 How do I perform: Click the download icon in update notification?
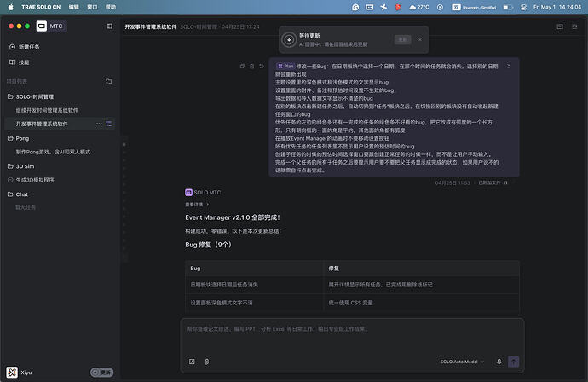point(289,39)
